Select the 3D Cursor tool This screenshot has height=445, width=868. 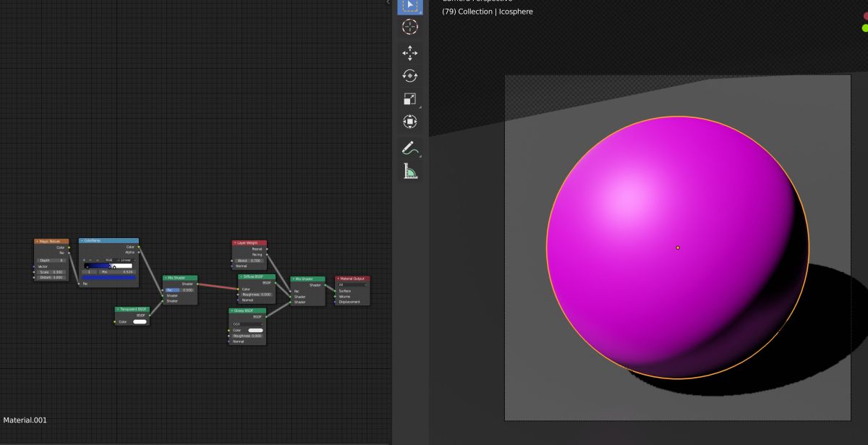point(409,27)
